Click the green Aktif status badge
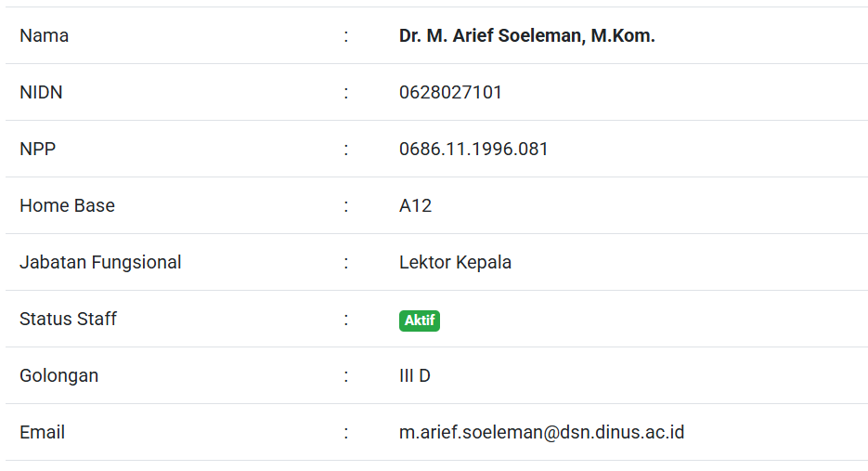Screen dimensions: 868x471 point(419,321)
